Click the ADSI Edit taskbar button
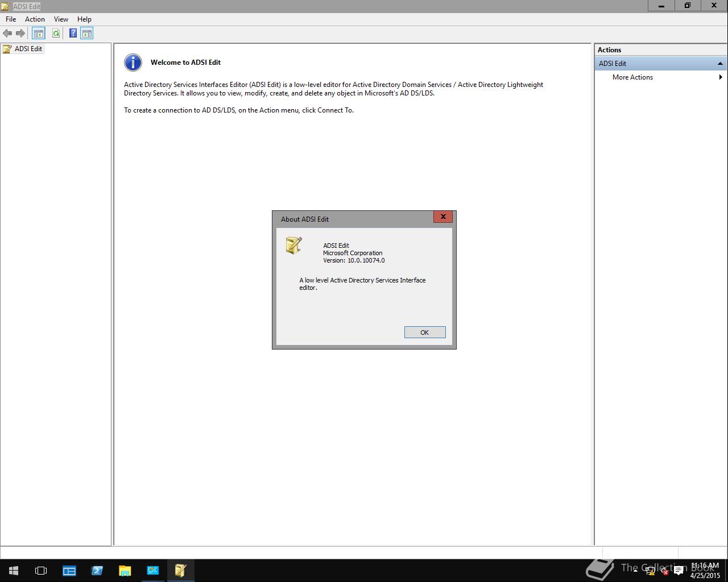The image size is (728, 582). click(181, 571)
